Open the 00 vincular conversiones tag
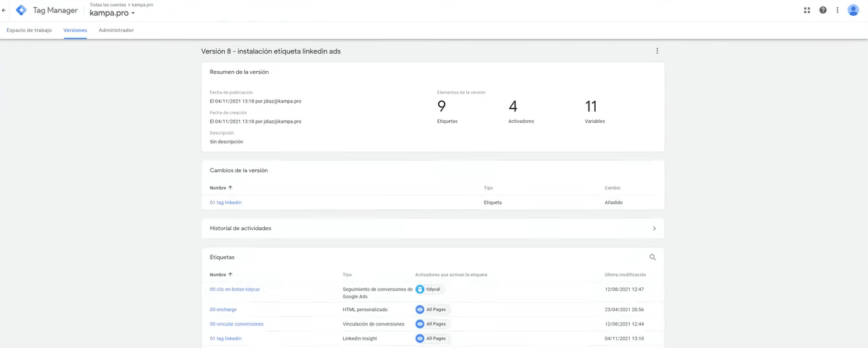 [237, 323]
